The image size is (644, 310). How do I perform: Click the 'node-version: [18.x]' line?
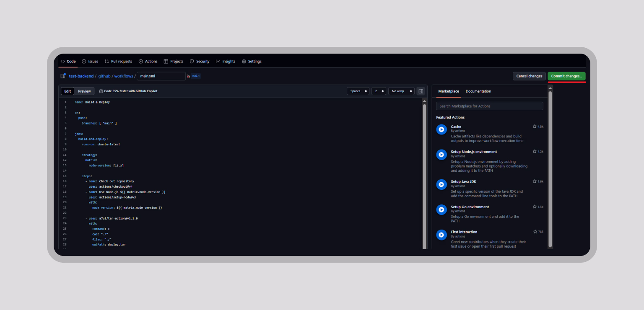pos(106,165)
